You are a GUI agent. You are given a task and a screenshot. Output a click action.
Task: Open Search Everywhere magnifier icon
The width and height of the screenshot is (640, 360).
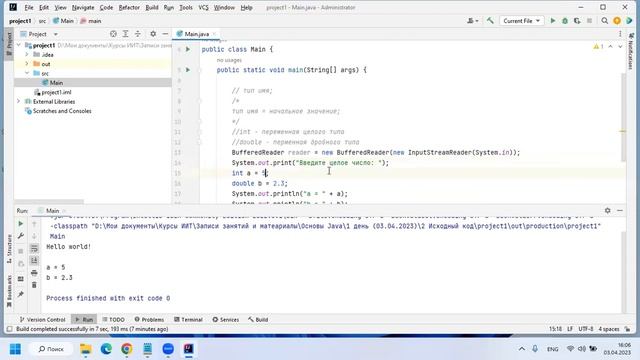click(x=604, y=21)
